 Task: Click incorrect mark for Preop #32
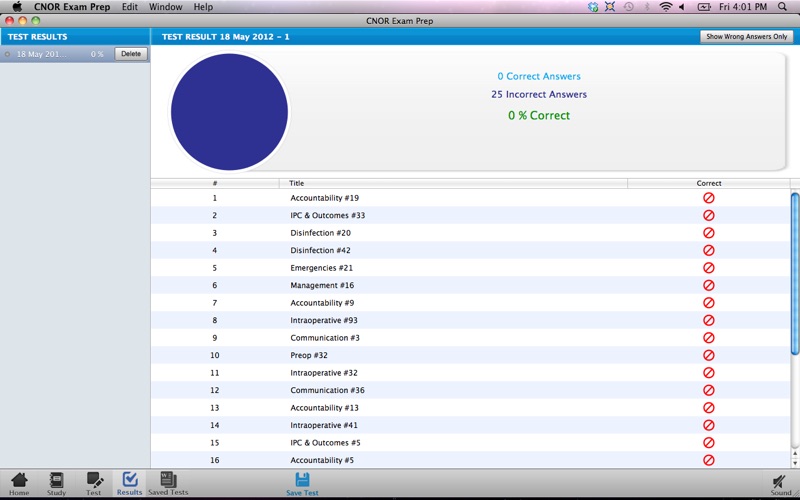pyautogui.click(x=709, y=355)
